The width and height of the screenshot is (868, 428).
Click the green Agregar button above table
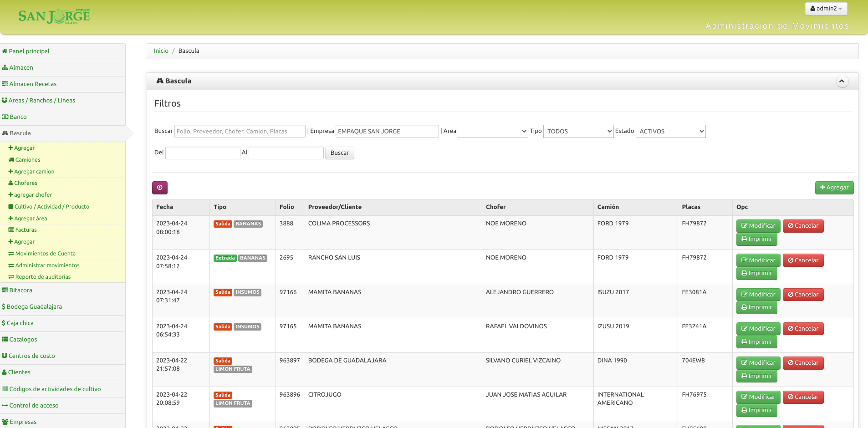(834, 188)
